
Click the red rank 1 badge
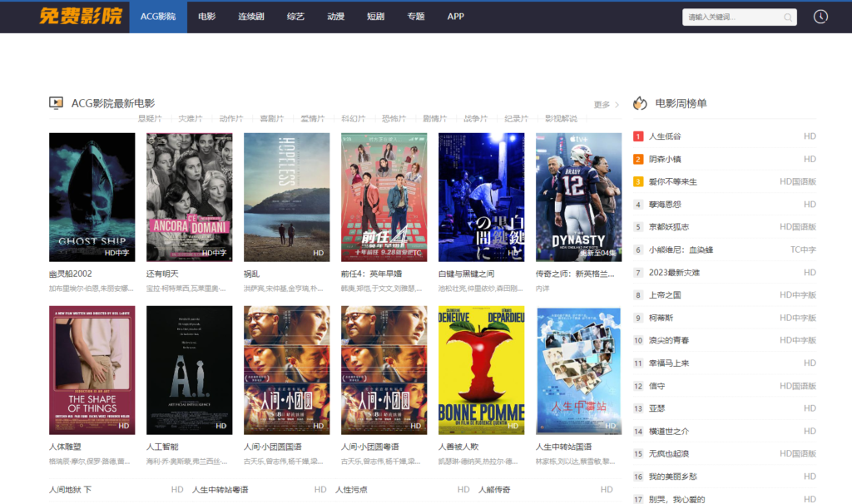(x=638, y=136)
